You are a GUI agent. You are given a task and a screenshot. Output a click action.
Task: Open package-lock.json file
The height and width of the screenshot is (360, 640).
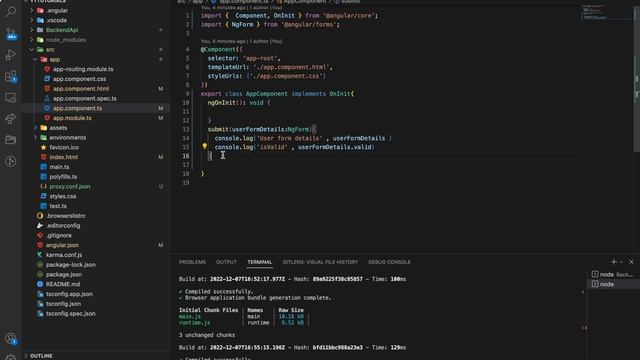(x=71, y=265)
